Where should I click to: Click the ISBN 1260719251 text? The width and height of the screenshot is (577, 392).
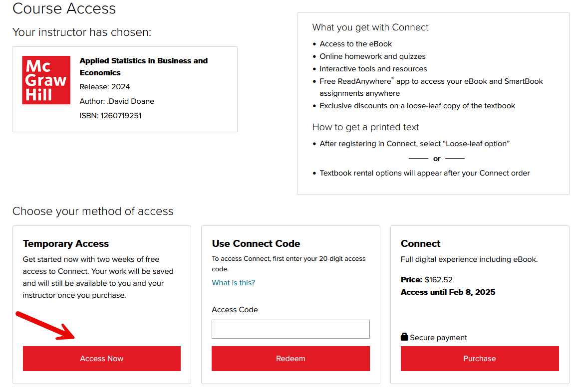[x=110, y=116]
